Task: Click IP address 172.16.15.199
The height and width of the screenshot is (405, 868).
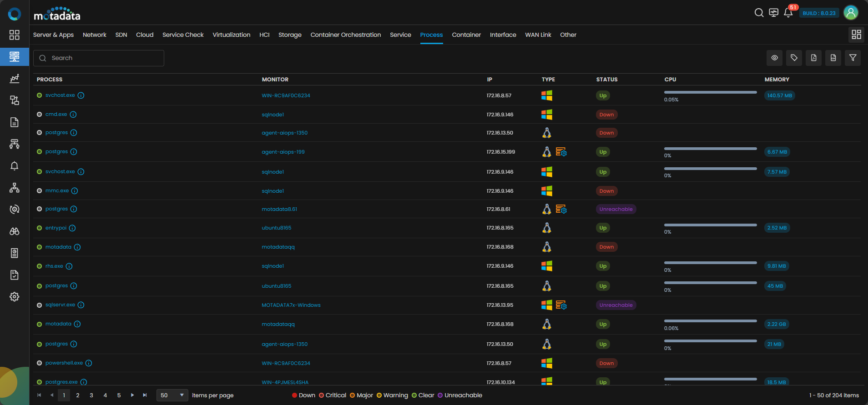Action: coord(501,152)
